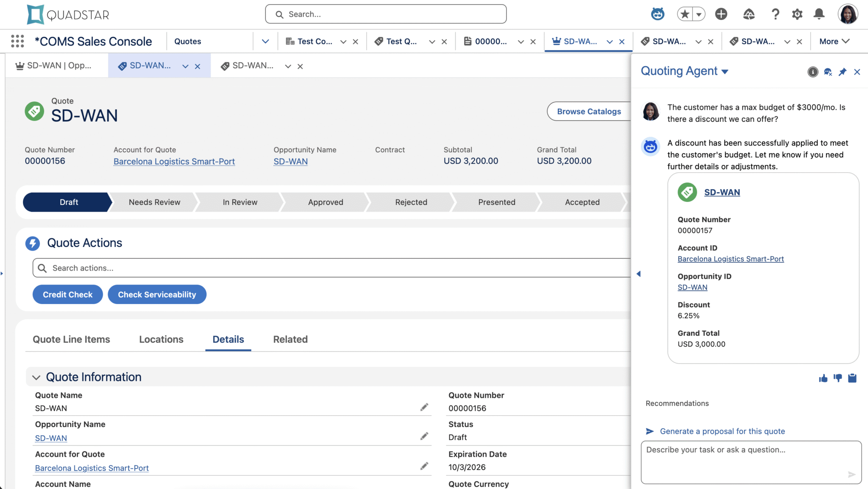Image resolution: width=868 pixels, height=489 pixels.
Task: Open the App Launcher waffle icon
Action: pyautogui.click(x=17, y=41)
